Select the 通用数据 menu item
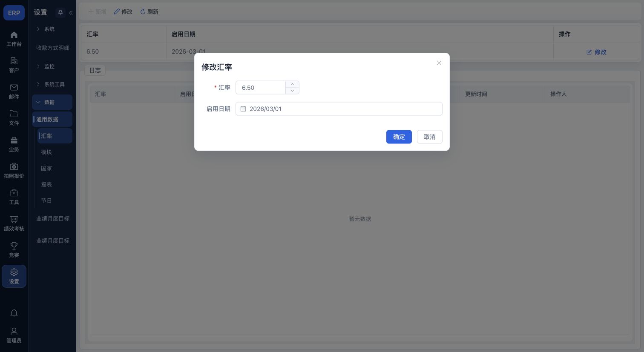 pos(52,119)
